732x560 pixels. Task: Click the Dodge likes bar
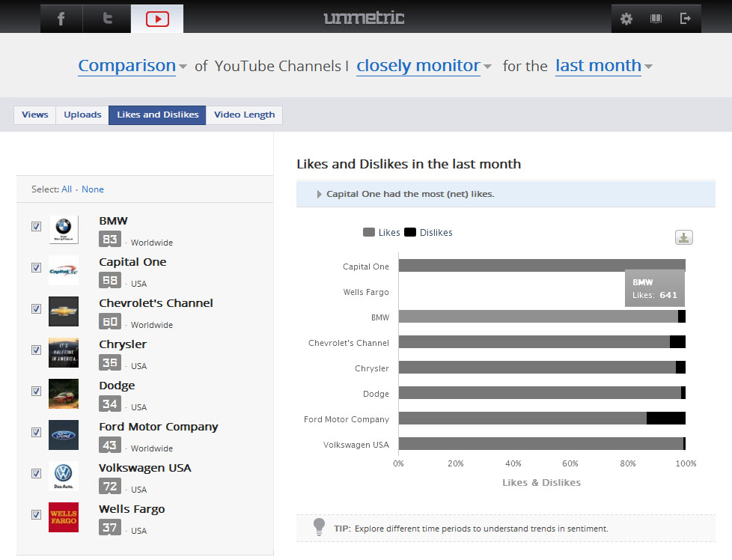click(540, 392)
